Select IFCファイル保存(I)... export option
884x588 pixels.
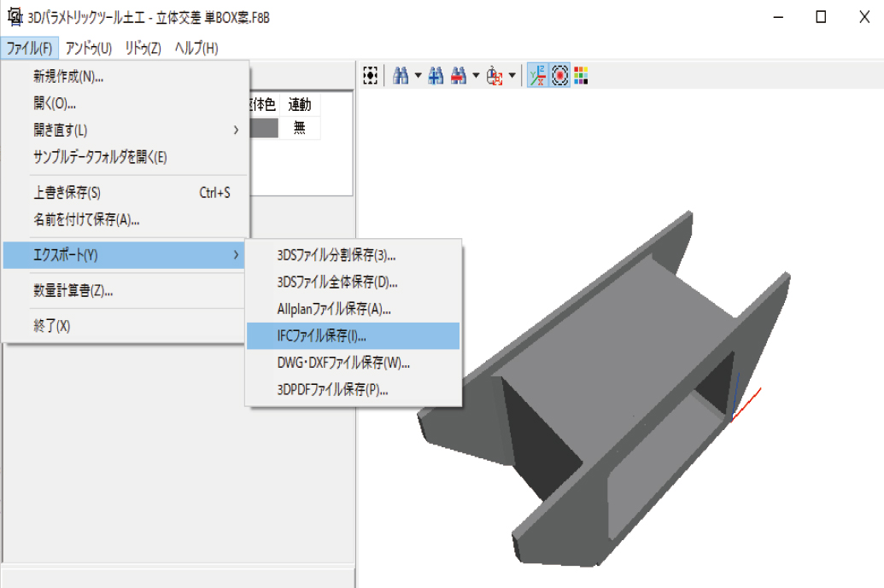(x=354, y=336)
